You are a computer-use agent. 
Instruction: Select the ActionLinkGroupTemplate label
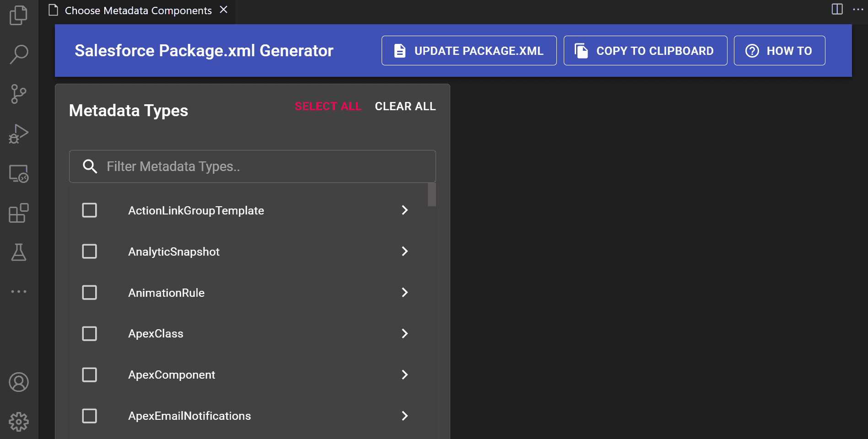pyautogui.click(x=196, y=211)
